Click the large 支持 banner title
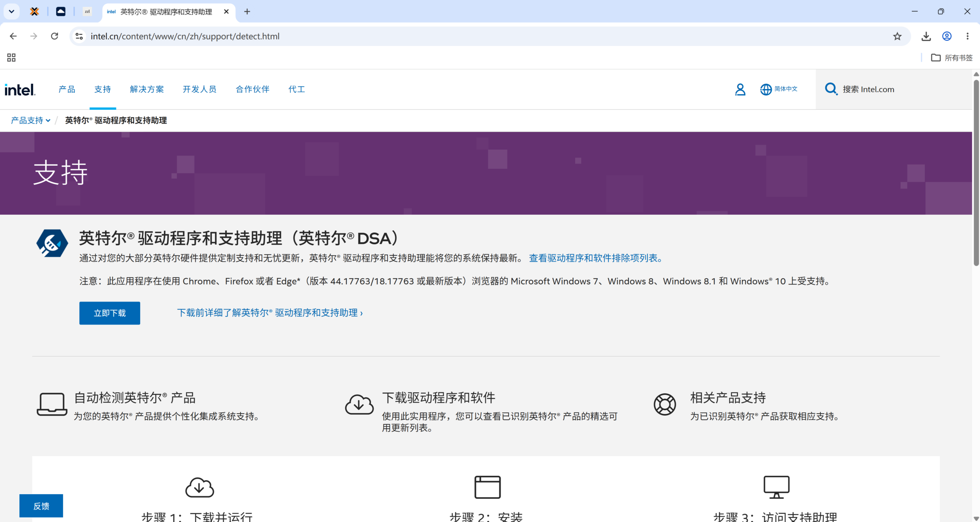 click(x=60, y=173)
